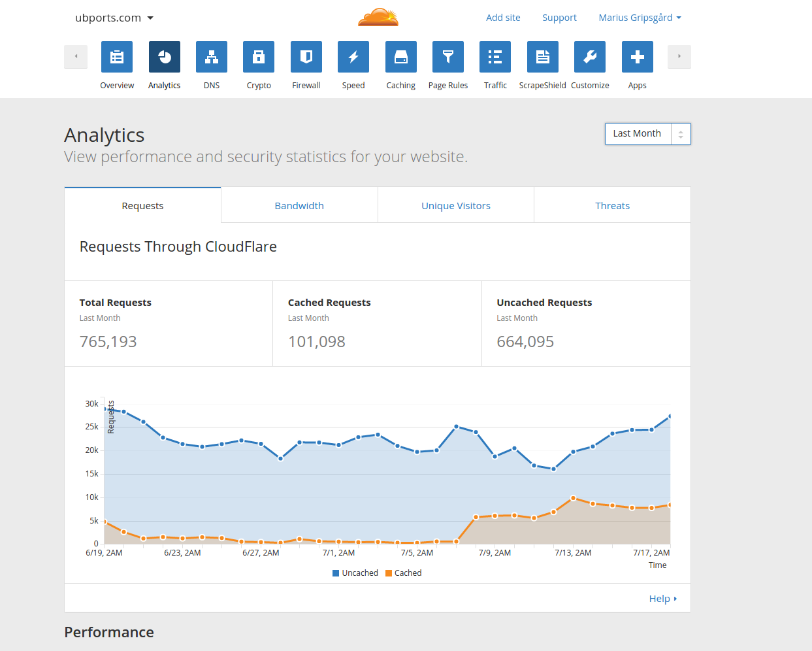Open the Caching drive icon
812x651 pixels.
point(401,57)
